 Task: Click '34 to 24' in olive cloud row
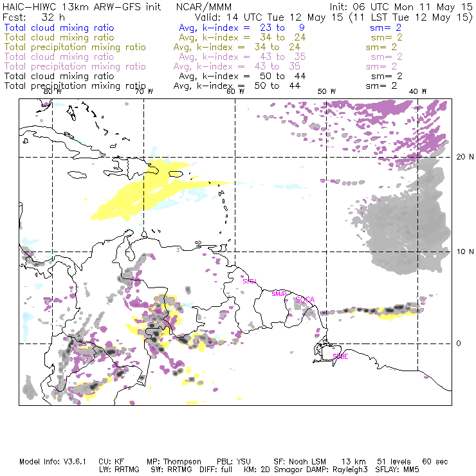coord(282,37)
